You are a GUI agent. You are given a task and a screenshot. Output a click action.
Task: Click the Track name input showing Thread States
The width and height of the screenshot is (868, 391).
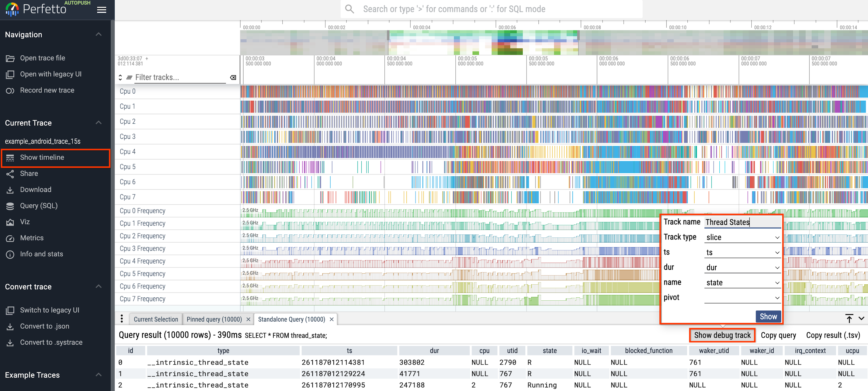pyautogui.click(x=742, y=222)
